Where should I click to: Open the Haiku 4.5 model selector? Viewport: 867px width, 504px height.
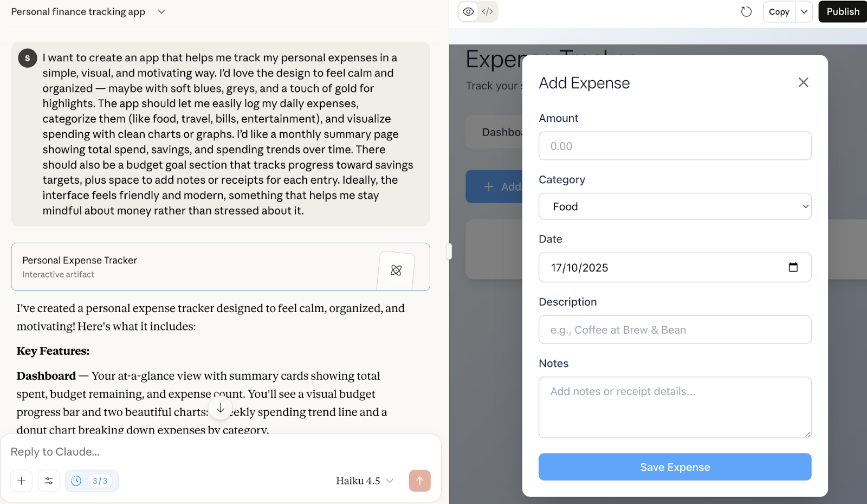364,481
